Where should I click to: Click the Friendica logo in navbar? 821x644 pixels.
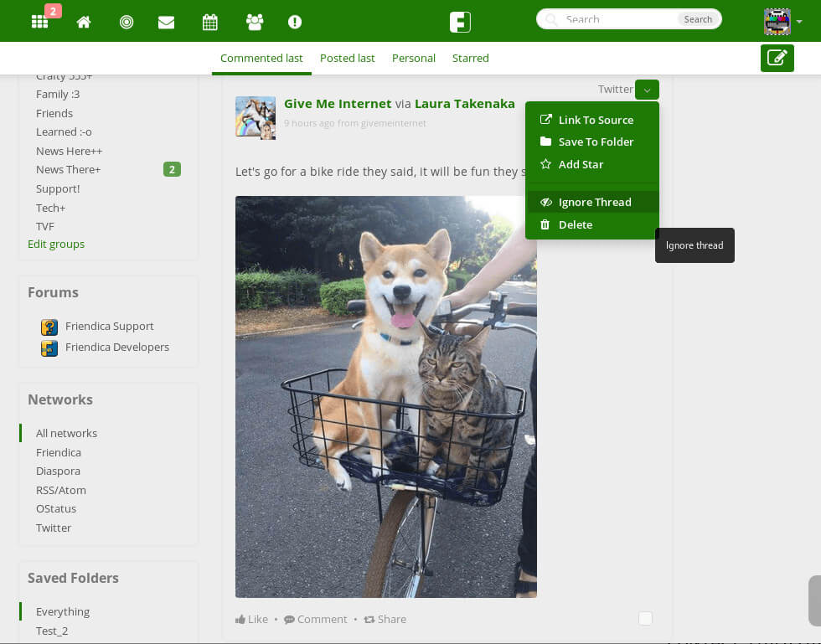460,22
